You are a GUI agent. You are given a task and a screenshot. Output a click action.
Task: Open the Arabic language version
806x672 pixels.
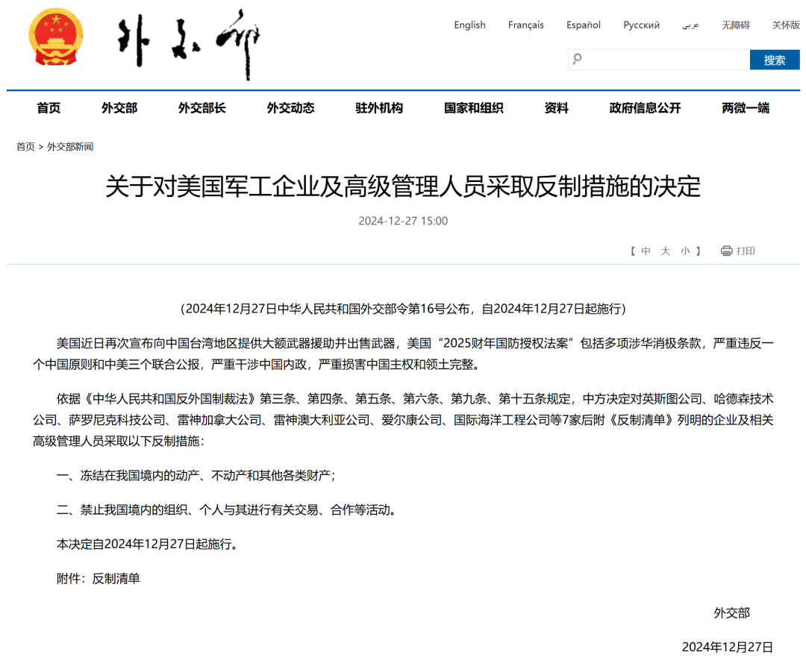click(x=690, y=25)
